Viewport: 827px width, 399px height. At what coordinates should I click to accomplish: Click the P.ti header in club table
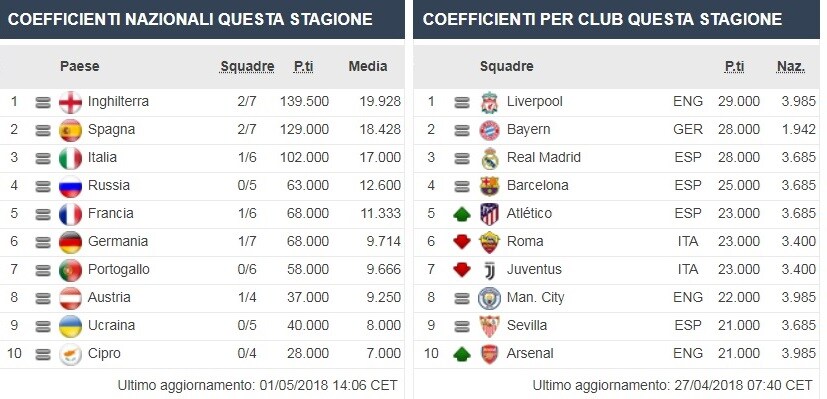click(734, 66)
